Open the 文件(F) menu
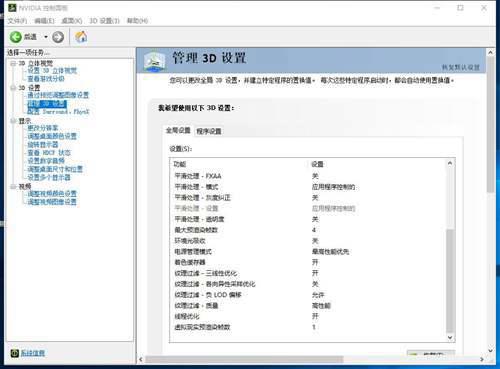The height and width of the screenshot is (369, 500). (x=17, y=21)
